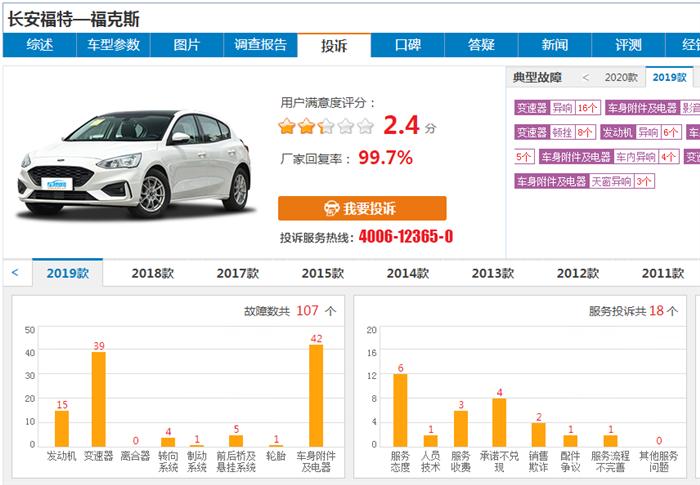Click the white Focus car photo
The height and width of the screenshot is (485, 700).
tap(135, 164)
